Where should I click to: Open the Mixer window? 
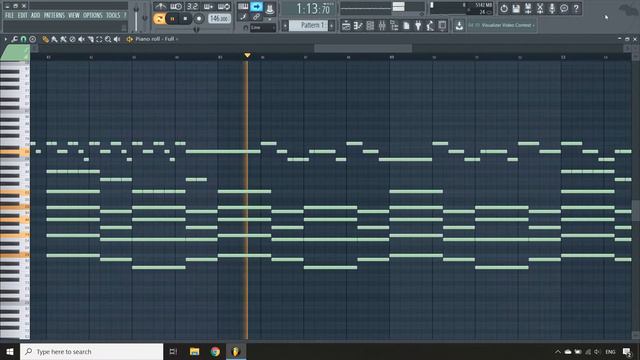[382, 26]
